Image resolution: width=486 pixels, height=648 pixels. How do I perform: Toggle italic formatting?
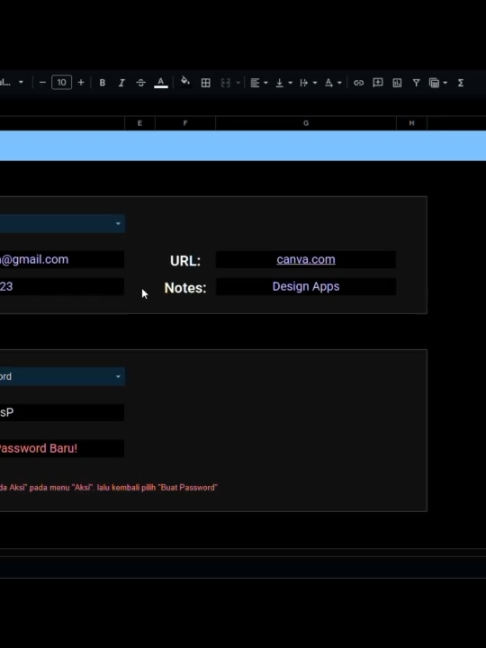[122, 83]
